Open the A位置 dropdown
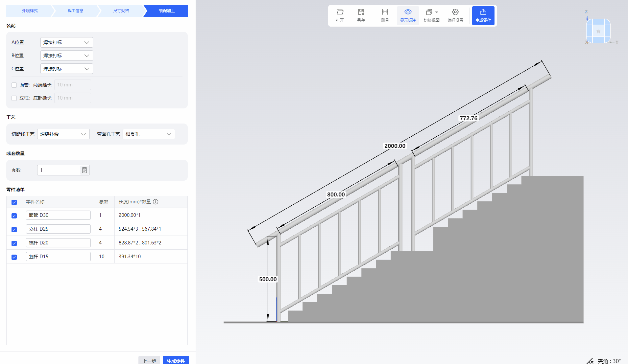628x364 pixels. pos(67,42)
